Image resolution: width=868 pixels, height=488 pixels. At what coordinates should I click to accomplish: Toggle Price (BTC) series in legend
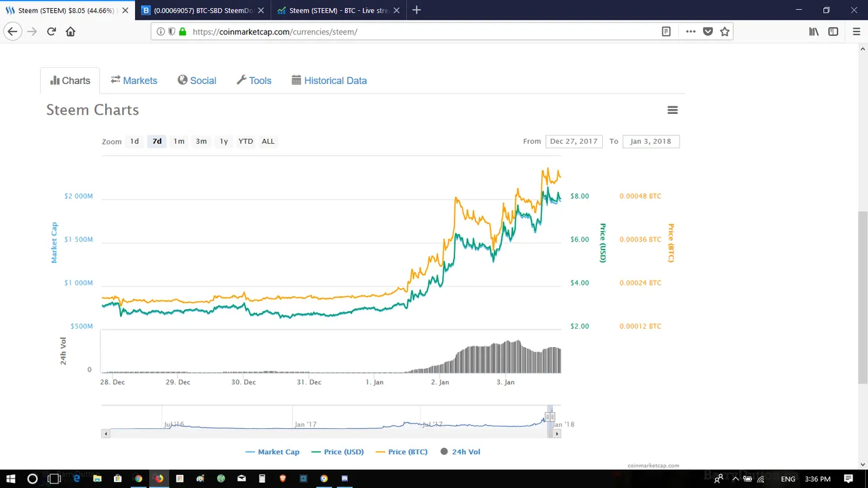coord(401,451)
